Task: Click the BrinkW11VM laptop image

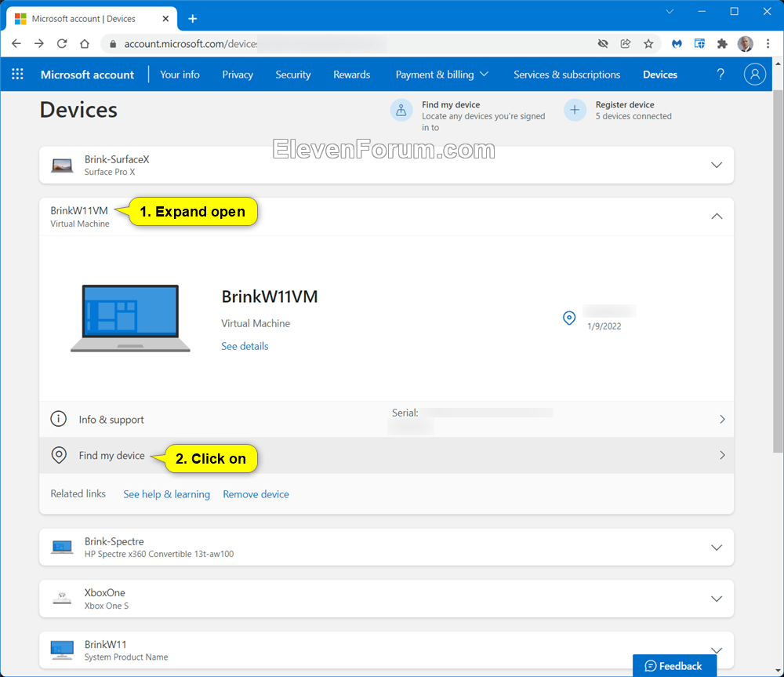Action: (130, 318)
